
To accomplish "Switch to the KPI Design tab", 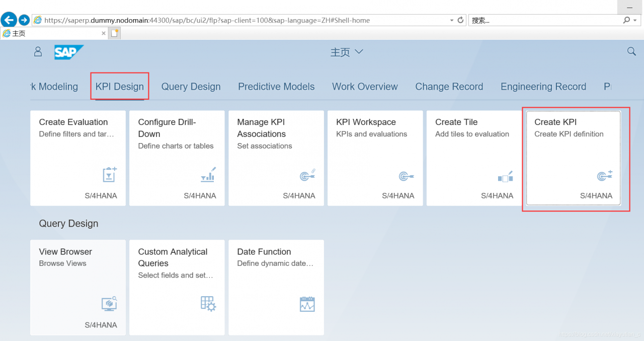I will click(120, 87).
